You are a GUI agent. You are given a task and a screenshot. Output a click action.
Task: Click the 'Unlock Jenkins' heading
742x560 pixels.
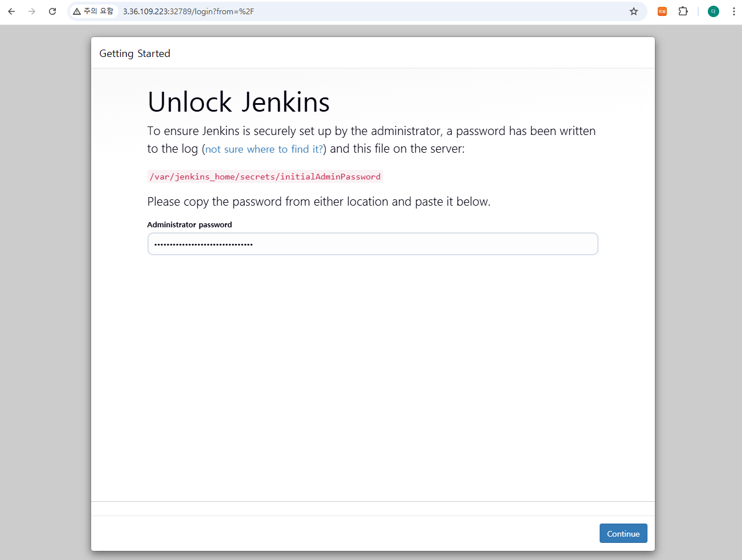click(x=239, y=103)
